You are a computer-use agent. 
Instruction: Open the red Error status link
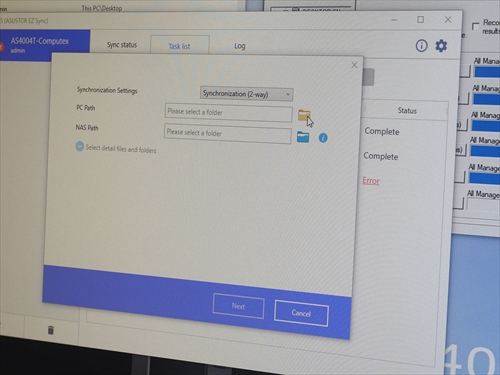pos(371,181)
